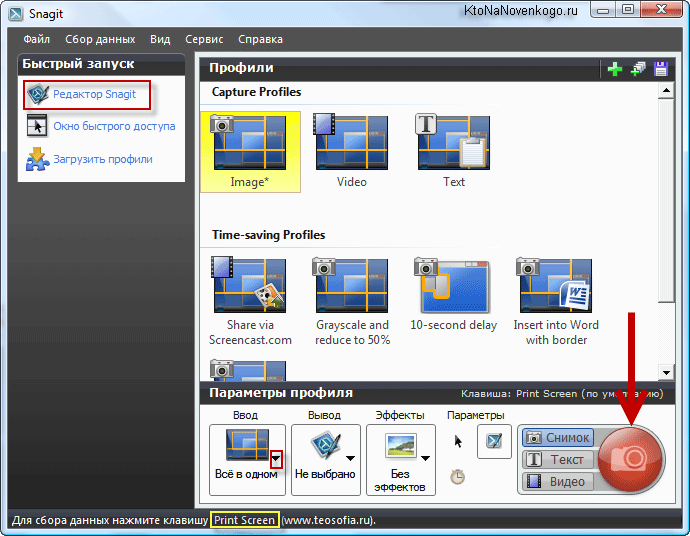Image resolution: width=690 pixels, height=536 pixels.
Task: Click the big red capture button
Action: click(631, 459)
